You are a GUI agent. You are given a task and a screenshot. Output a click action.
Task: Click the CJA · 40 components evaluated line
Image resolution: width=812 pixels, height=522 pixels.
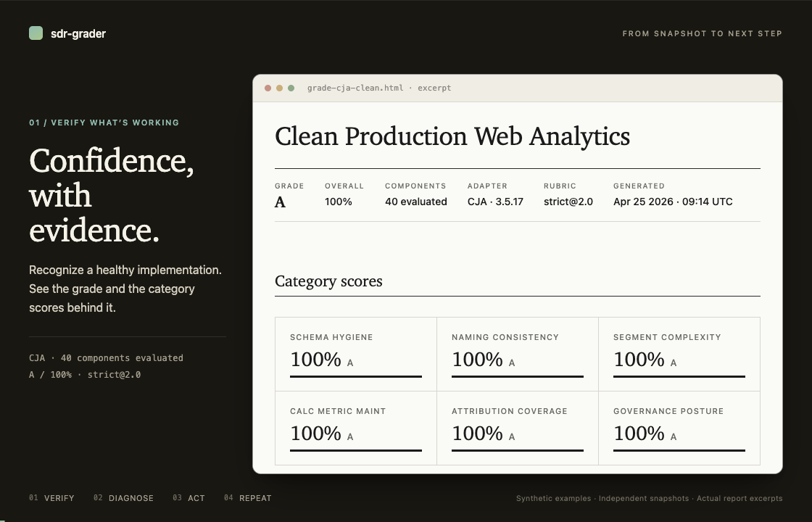coord(106,358)
